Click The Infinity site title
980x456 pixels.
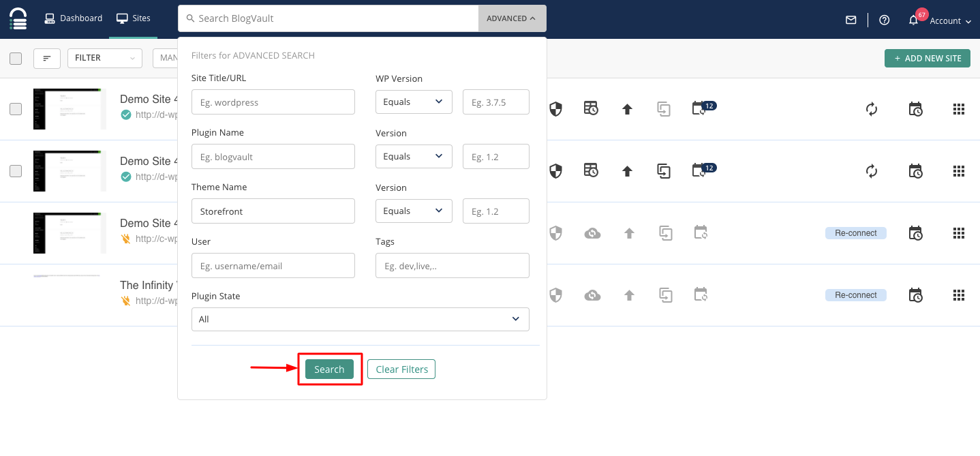point(149,285)
